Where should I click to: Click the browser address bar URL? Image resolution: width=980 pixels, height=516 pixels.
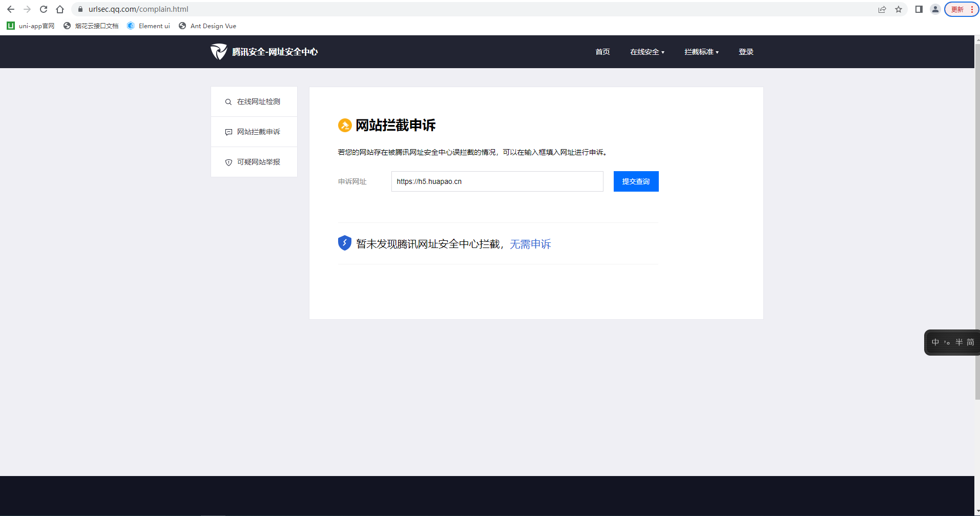(x=138, y=9)
